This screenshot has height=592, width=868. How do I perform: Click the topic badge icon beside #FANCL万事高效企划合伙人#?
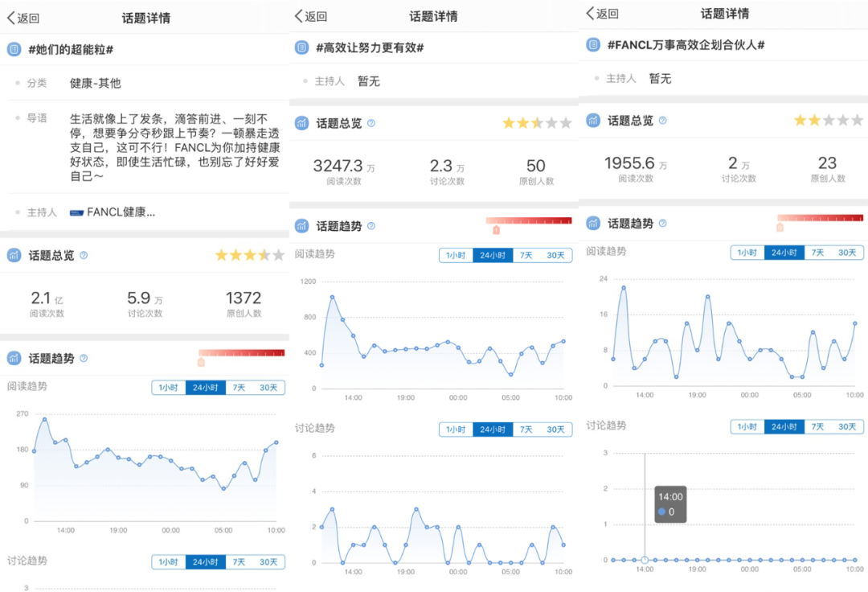592,46
